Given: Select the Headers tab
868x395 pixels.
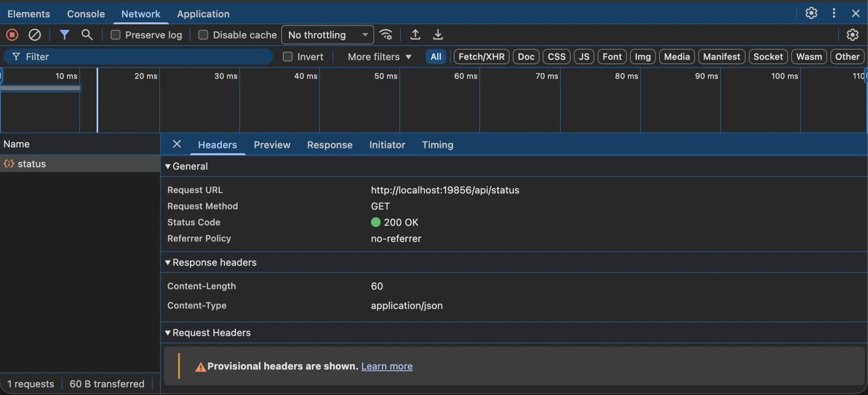Looking at the screenshot, I should tap(218, 145).
